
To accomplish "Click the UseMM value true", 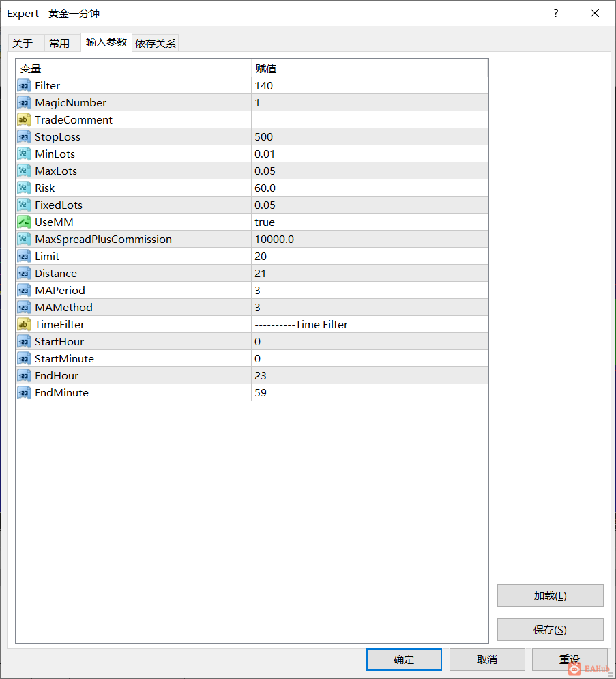I will click(x=265, y=222).
